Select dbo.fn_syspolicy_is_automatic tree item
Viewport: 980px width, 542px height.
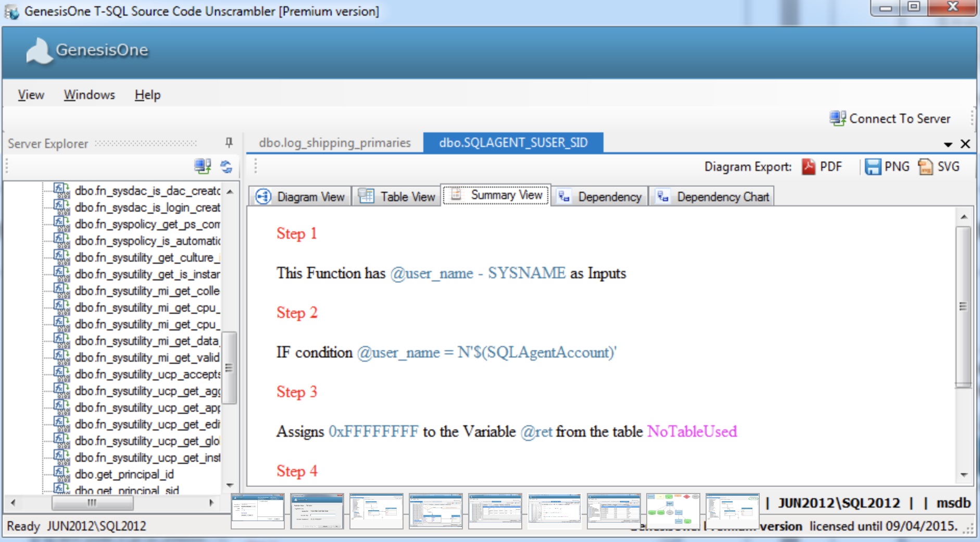point(147,241)
